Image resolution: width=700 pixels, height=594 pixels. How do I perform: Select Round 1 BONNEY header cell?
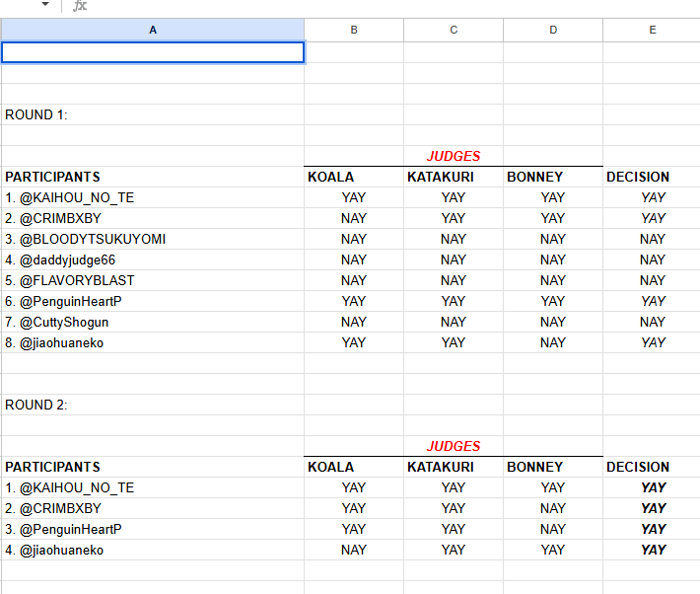click(553, 177)
